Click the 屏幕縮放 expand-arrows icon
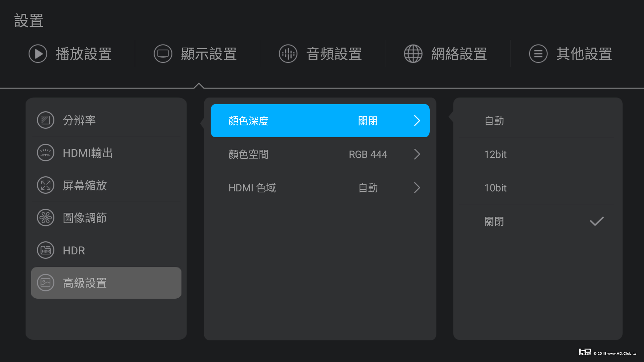This screenshot has width=644, height=362. [46, 185]
